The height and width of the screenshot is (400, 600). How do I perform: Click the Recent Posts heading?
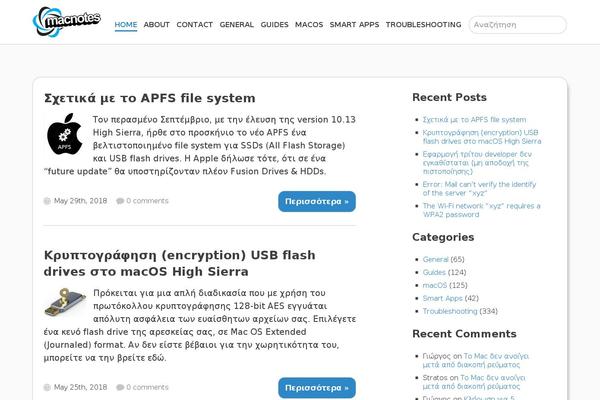449,97
